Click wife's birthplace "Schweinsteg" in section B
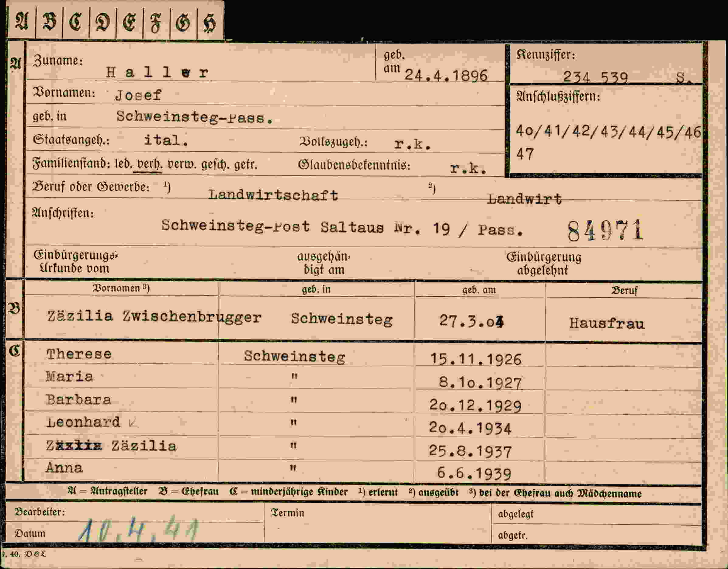 pyautogui.click(x=342, y=319)
